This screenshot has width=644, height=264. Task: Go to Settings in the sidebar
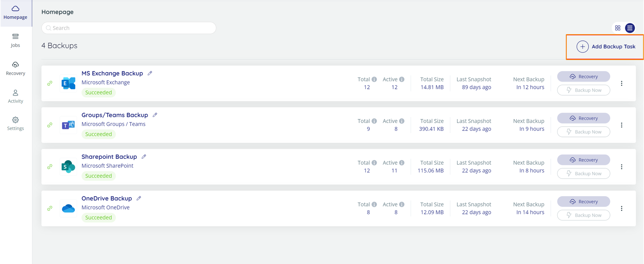coord(15,123)
